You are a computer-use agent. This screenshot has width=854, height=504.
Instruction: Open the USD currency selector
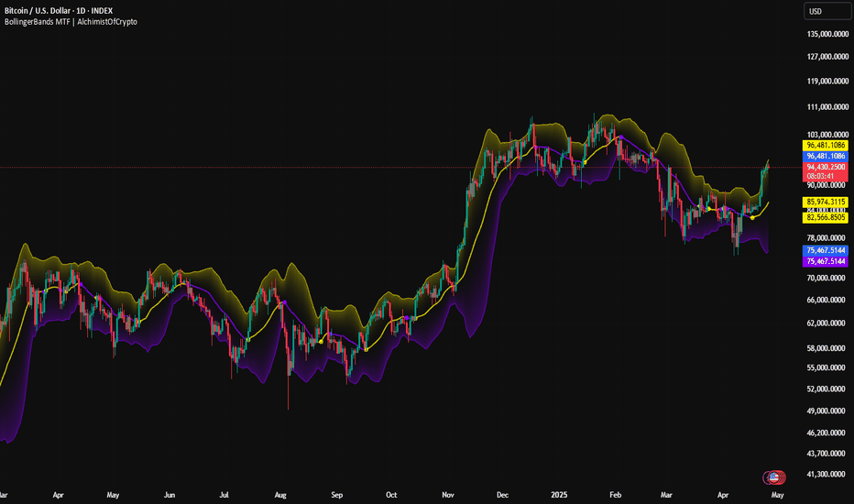tap(827, 11)
